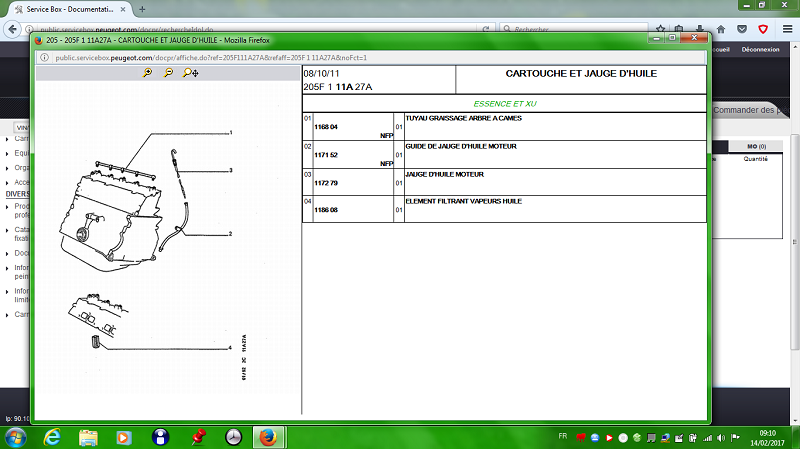Screen dimensions: 800x449
Task: Open the media player taskbar icon
Action: point(123,438)
